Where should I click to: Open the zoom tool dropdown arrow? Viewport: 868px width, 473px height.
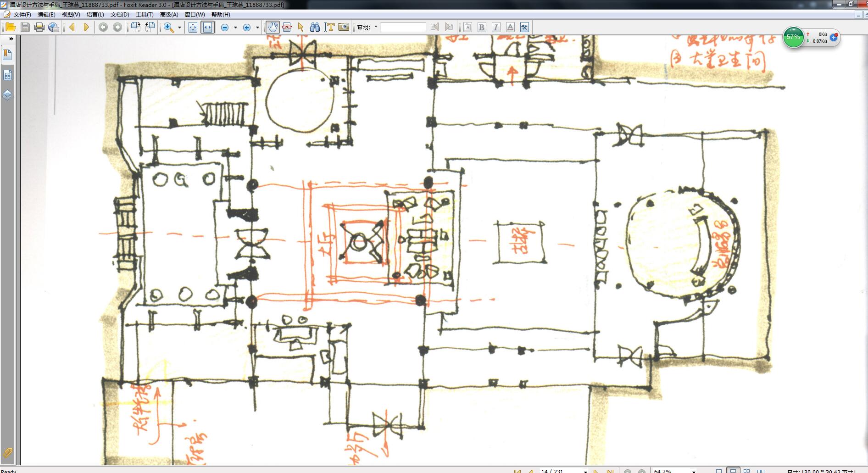(179, 28)
